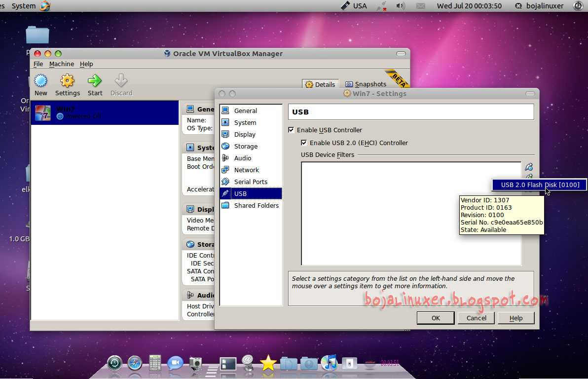Open the Storage settings category

pyautogui.click(x=251, y=147)
